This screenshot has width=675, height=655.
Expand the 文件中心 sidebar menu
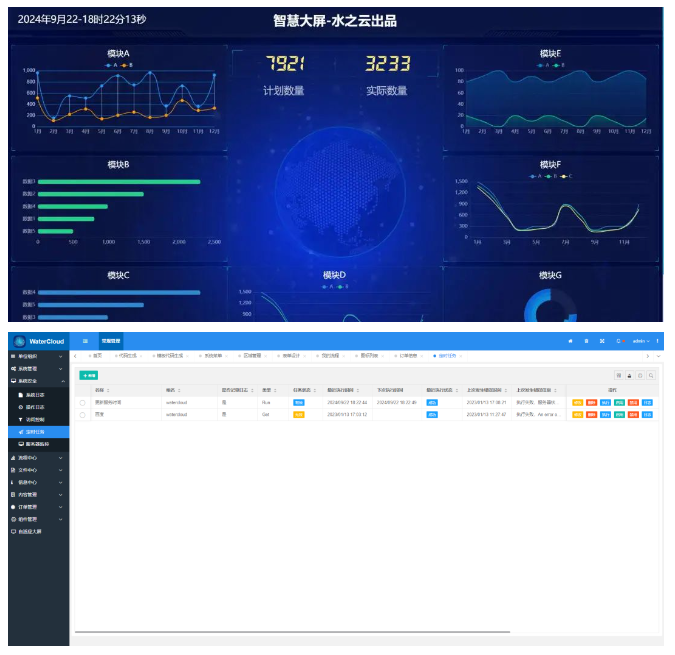tap(38, 470)
